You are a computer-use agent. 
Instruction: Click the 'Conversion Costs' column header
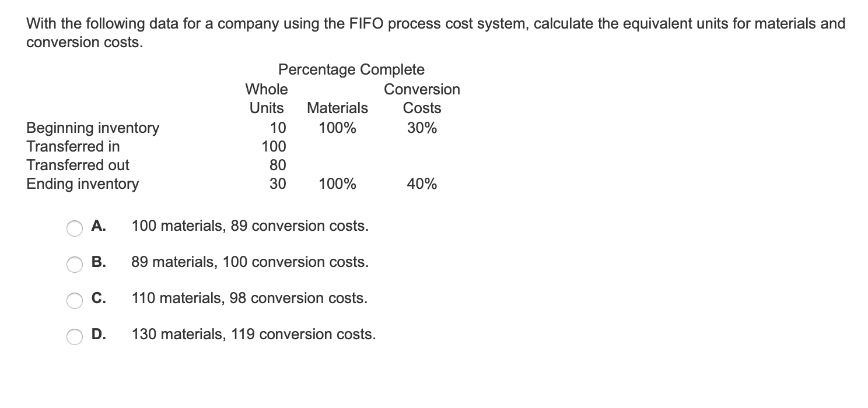[421, 99]
